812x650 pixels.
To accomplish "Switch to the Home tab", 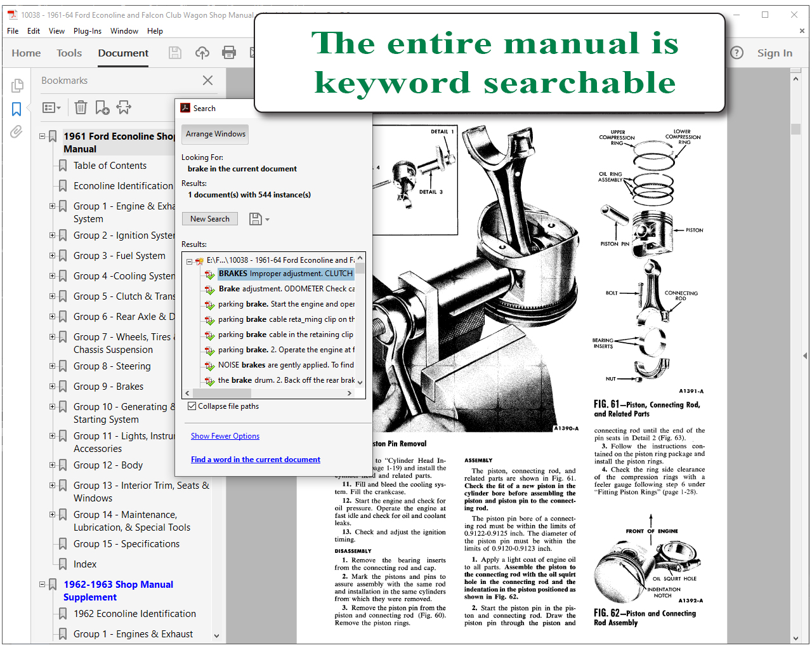I will 26,53.
